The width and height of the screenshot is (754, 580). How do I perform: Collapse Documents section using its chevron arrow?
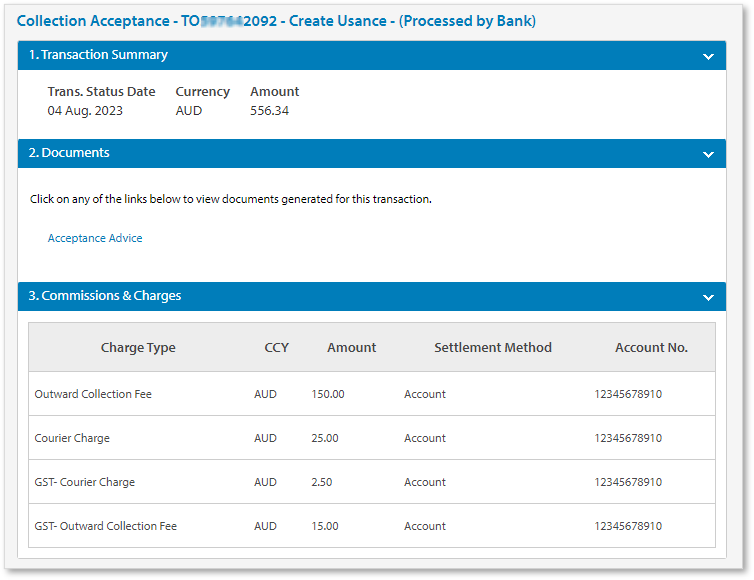(708, 154)
